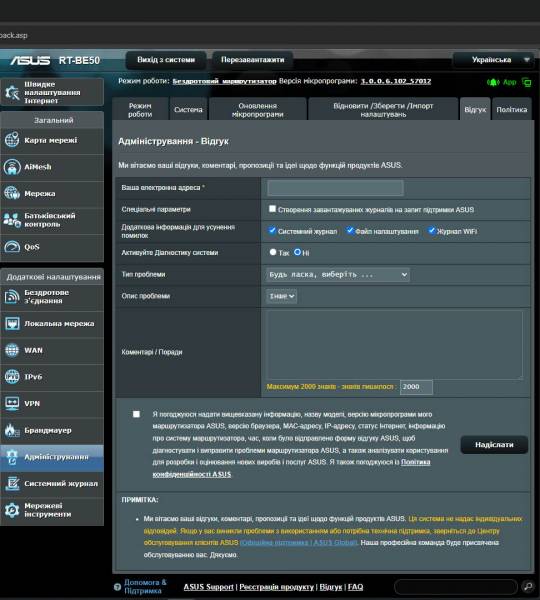The image size is (540, 600).
Task: Open firmware version 3.0.0.6.102_57012 link
Action: (396, 81)
